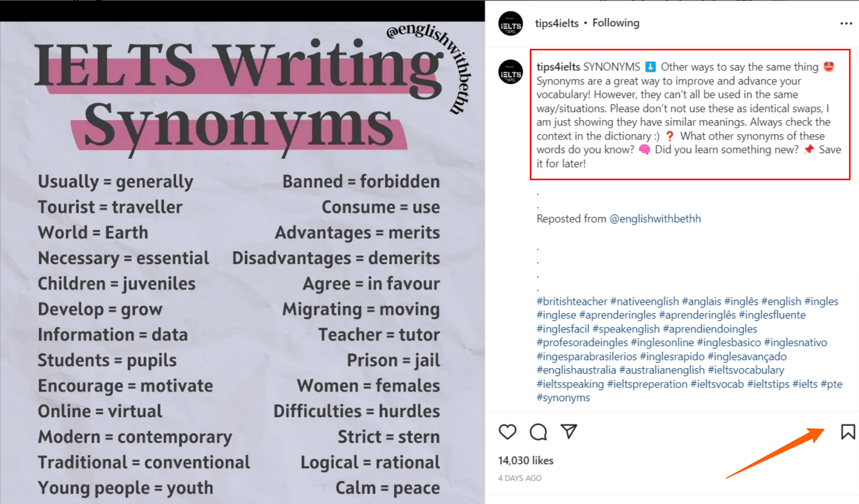
Task: Open the #synonyms hashtag at the caption end
Action: [x=562, y=397]
